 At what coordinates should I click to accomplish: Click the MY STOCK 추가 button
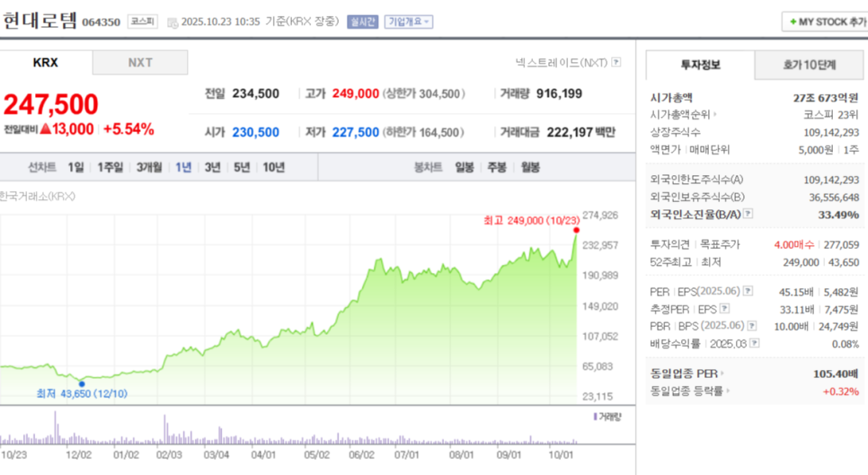(x=825, y=22)
